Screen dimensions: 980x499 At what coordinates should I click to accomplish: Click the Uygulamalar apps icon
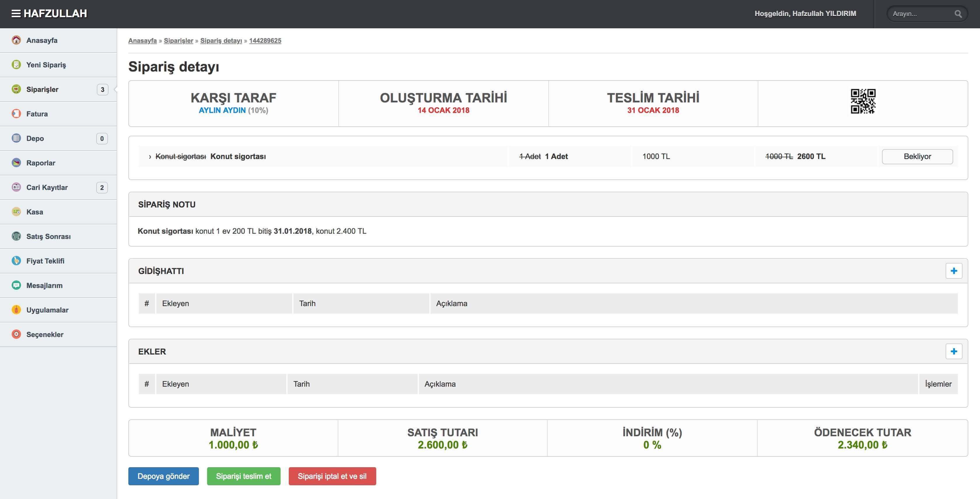coord(16,309)
